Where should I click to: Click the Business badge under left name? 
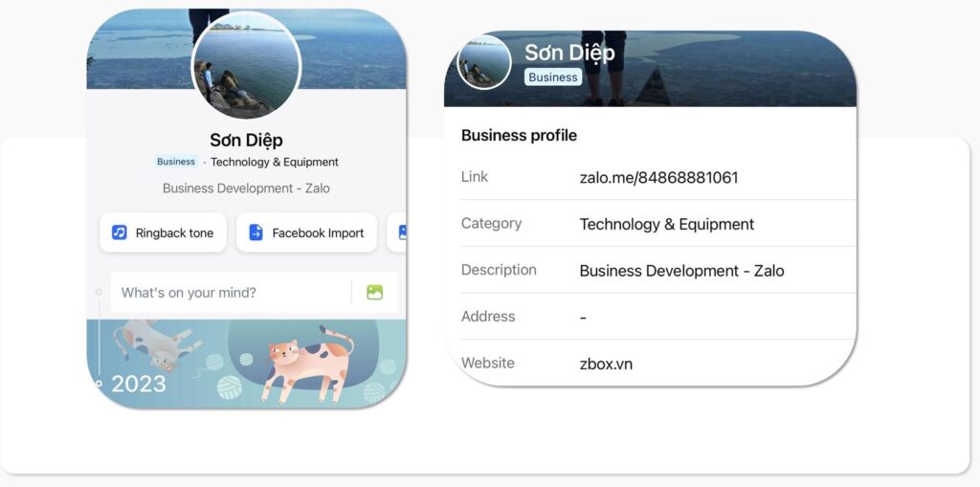pyautogui.click(x=176, y=162)
